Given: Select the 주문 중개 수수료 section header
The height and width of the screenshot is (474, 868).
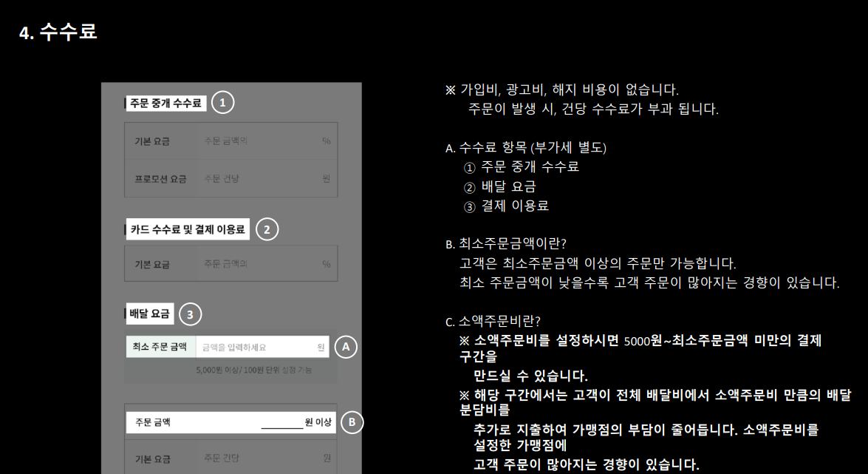Looking at the screenshot, I should (167, 102).
